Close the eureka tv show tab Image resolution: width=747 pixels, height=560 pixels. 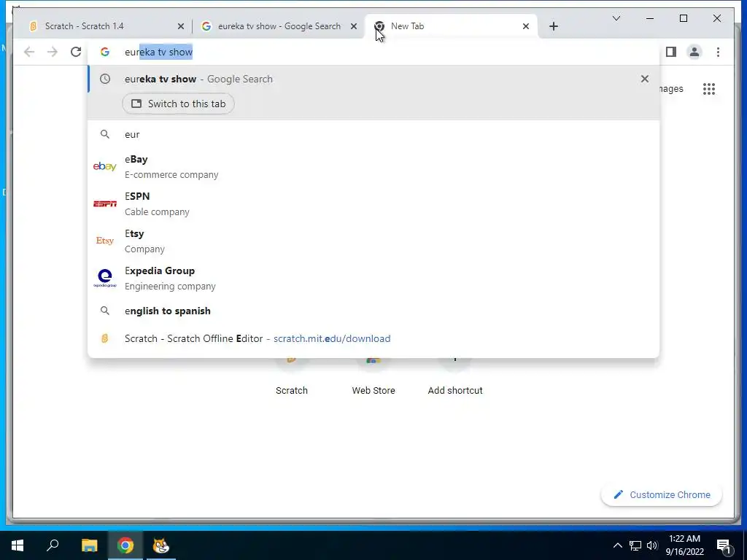pyautogui.click(x=354, y=26)
